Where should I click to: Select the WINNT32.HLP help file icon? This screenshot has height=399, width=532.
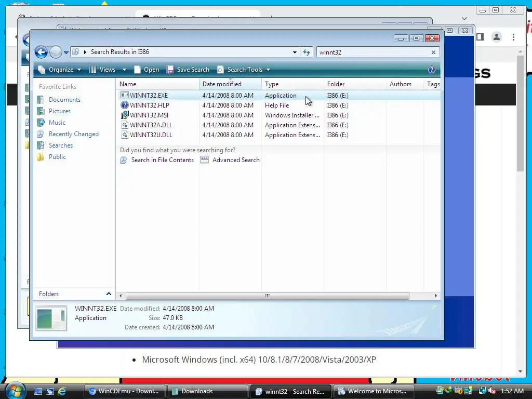125,105
